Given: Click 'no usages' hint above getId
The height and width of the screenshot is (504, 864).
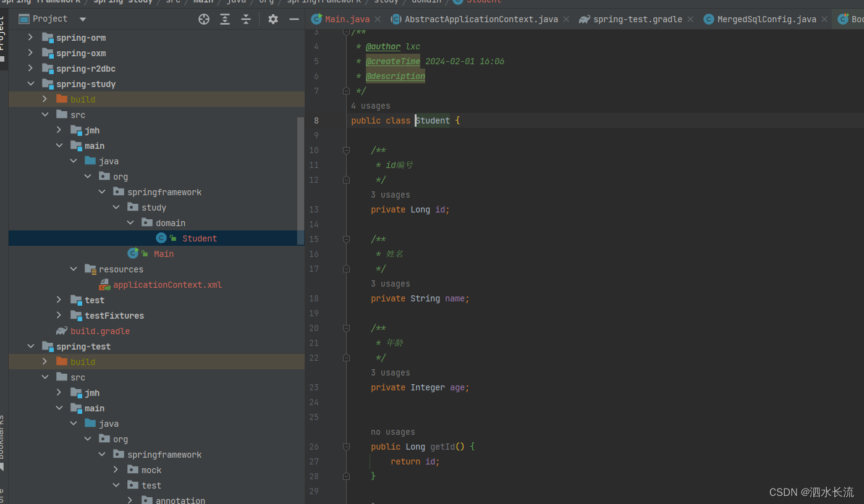Looking at the screenshot, I should click(393, 432).
